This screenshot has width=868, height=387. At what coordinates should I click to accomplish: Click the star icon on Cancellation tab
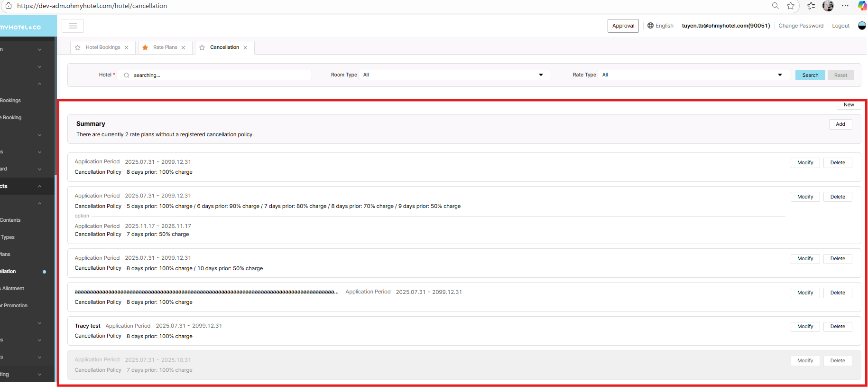tap(202, 47)
